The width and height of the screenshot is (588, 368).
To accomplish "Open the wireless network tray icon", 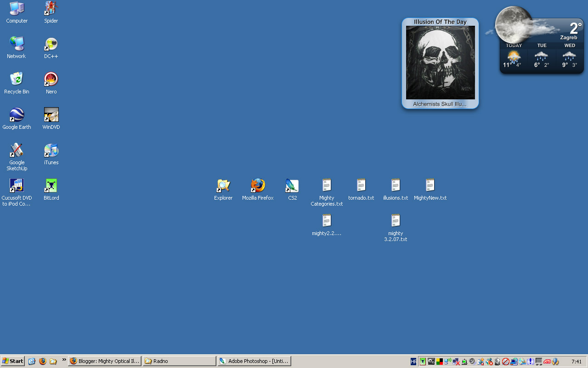I will tap(447, 362).
